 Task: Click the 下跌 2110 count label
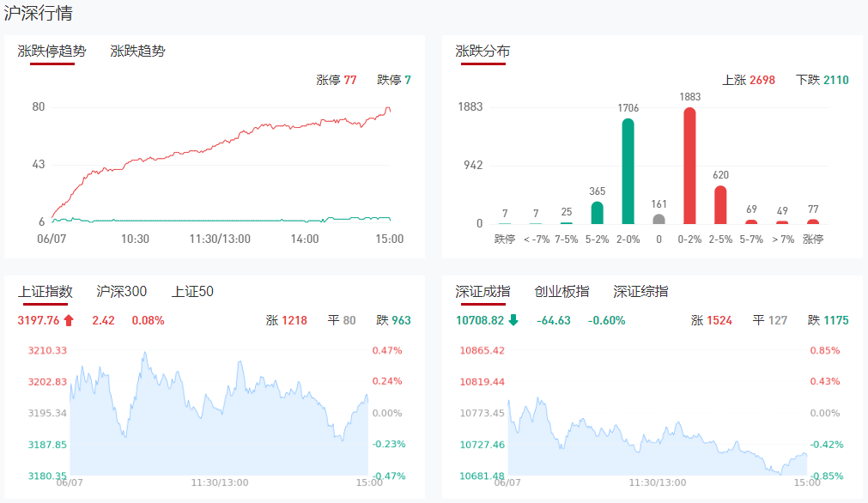pyautogui.click(x=822, y=80)
